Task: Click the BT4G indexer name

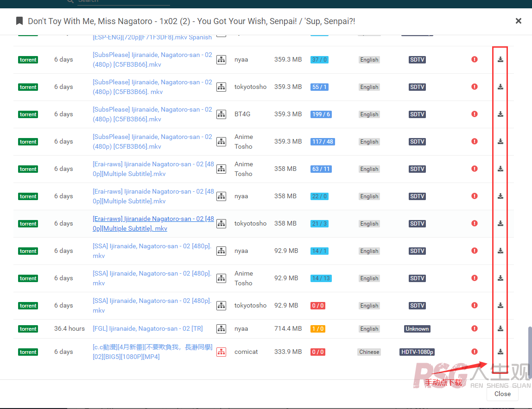Action: coord(242,114)
